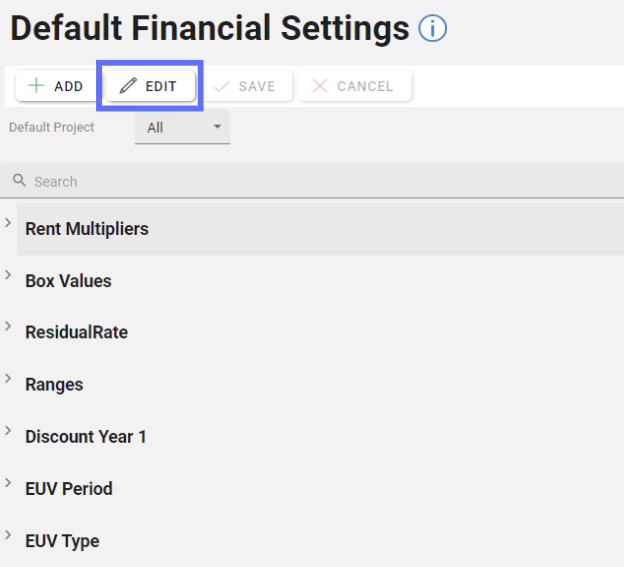
Task: Expand the EUV Period chevron
Action: pyautogui.click(x=8, y=482)
